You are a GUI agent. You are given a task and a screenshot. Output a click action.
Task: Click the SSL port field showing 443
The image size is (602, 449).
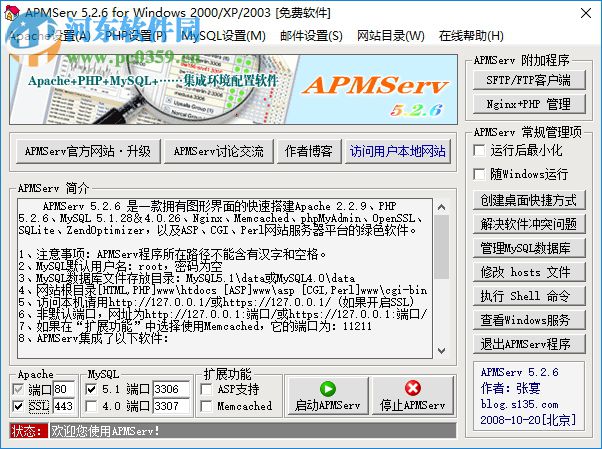tap(64, 406)
